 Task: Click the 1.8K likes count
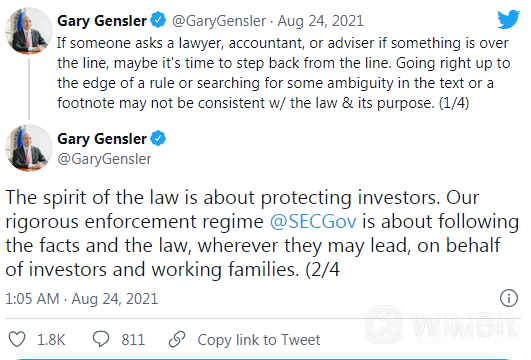(x=51, y=340)
